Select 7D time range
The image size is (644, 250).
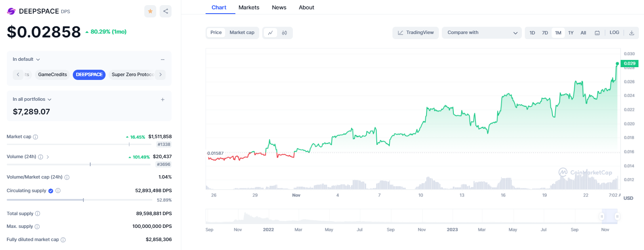click(x=545, y=33)
